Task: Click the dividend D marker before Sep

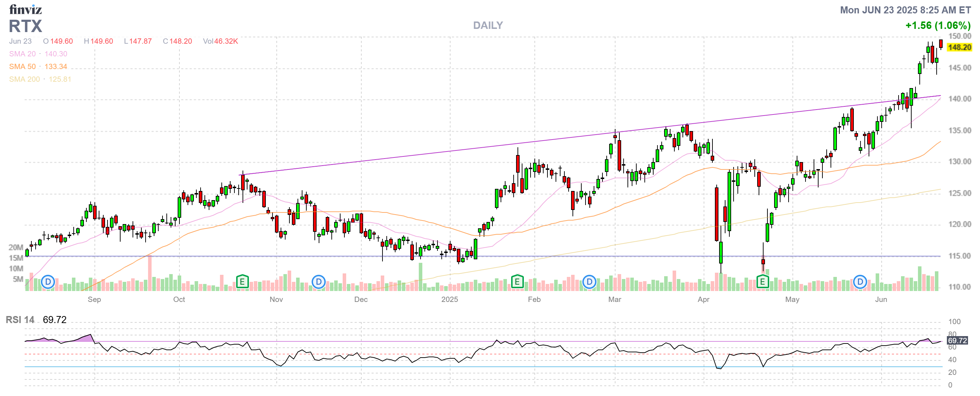Action: coord(48,282)
